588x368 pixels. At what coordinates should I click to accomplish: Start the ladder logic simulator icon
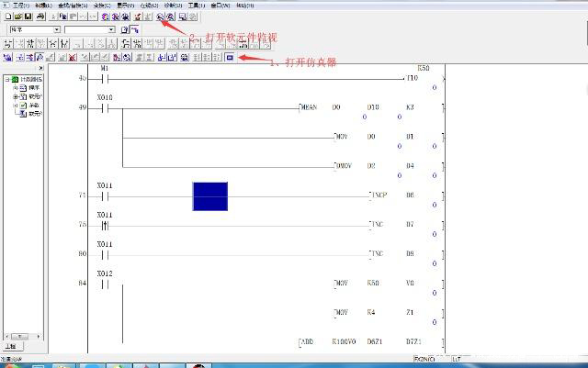point(229,57)
